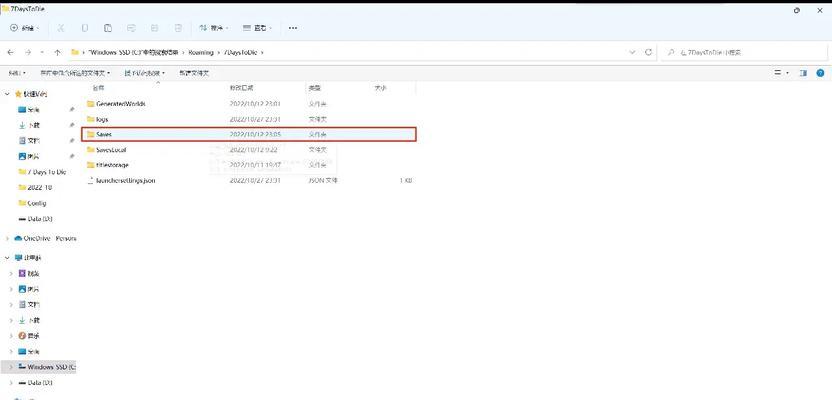Open the recent locations dropdown arrow
The image size is (832, 400).
[x=42, y=53]
